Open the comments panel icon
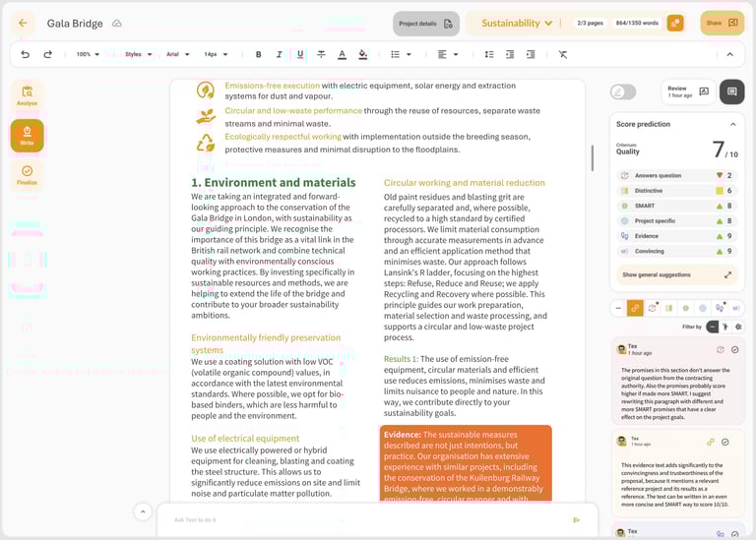 (731, 91)
